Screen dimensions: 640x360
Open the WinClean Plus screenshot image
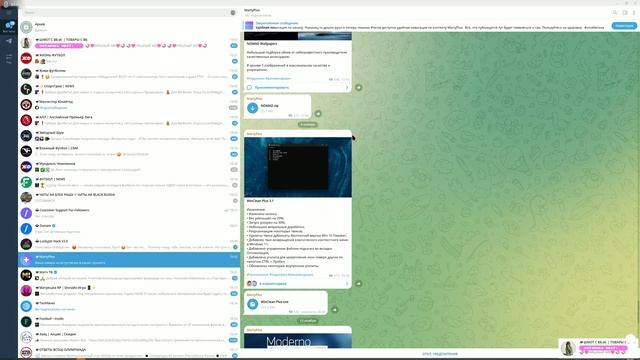(x=298, y=167)
